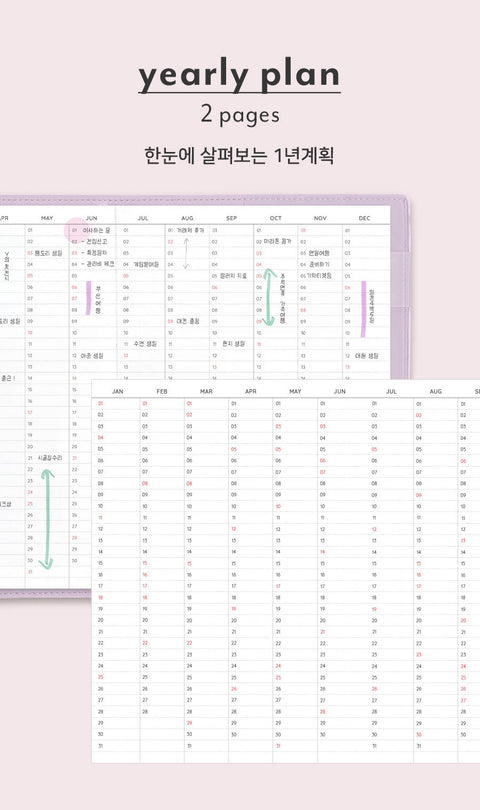Click the "2 pages" subtitle

(x=240, y=115)
